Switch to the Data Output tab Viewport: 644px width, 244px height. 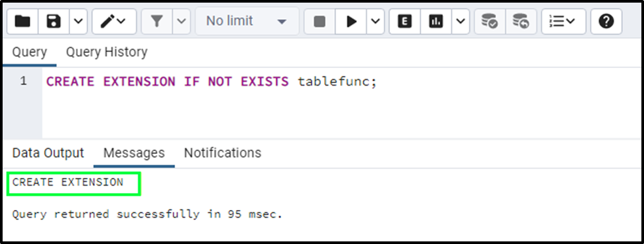click(x=48, y=153)
